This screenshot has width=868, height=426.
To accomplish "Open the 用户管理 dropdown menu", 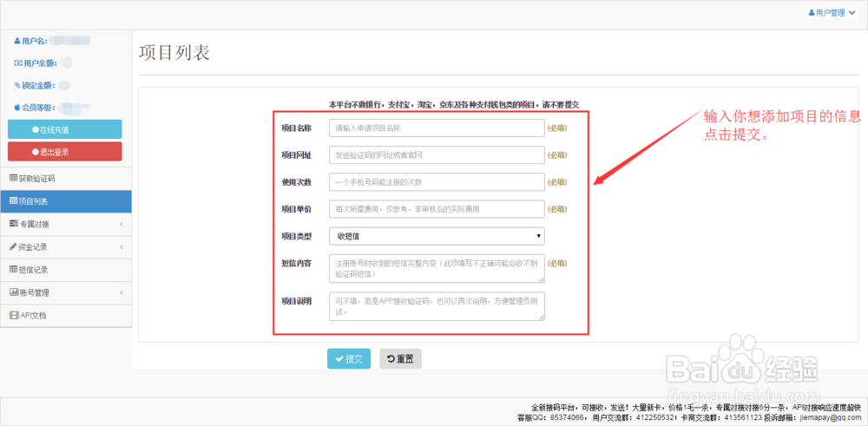I will (x=832, y=13).
